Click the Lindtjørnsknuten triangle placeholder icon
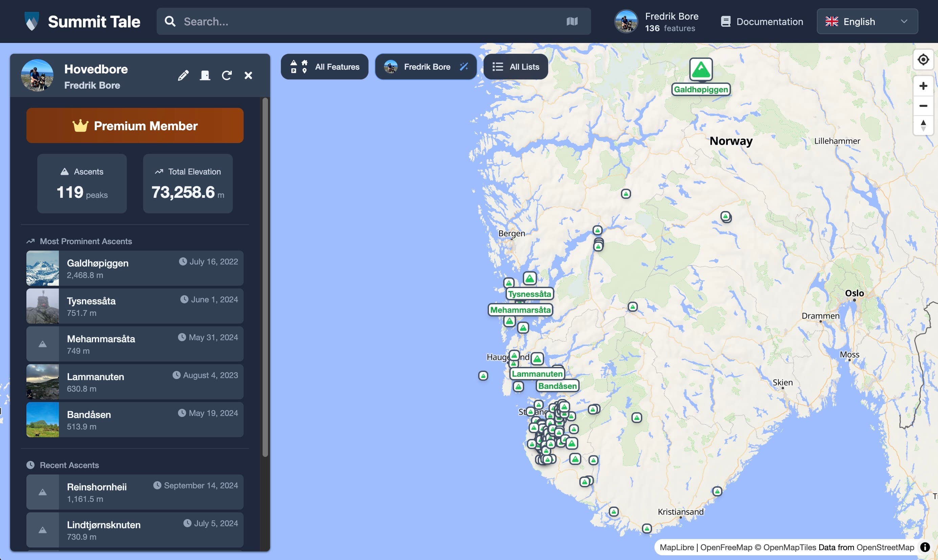 click(x=43, y=530)
